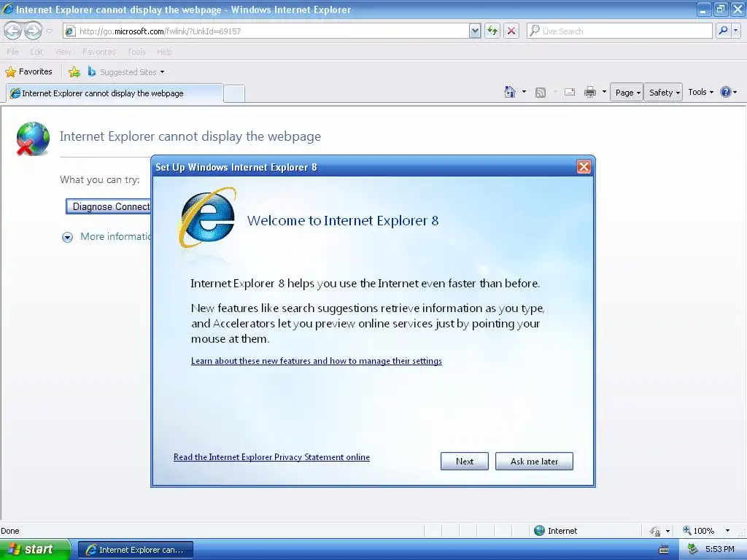
Task: Open a new blank tab
Action: (x=234, y=94)
